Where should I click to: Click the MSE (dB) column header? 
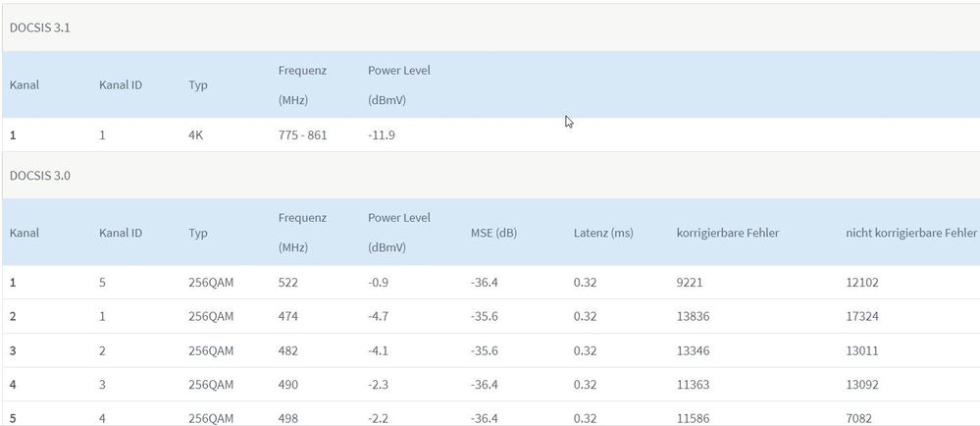(x=493, y=233)
